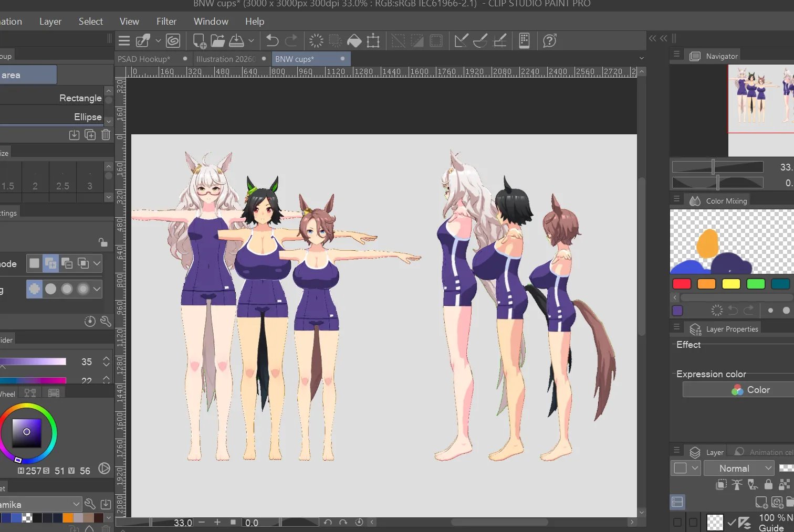Pick the green swatch in Color Mixing
Image resolution: width=794 pixels, height=532 pixels.
coord(756,284)
